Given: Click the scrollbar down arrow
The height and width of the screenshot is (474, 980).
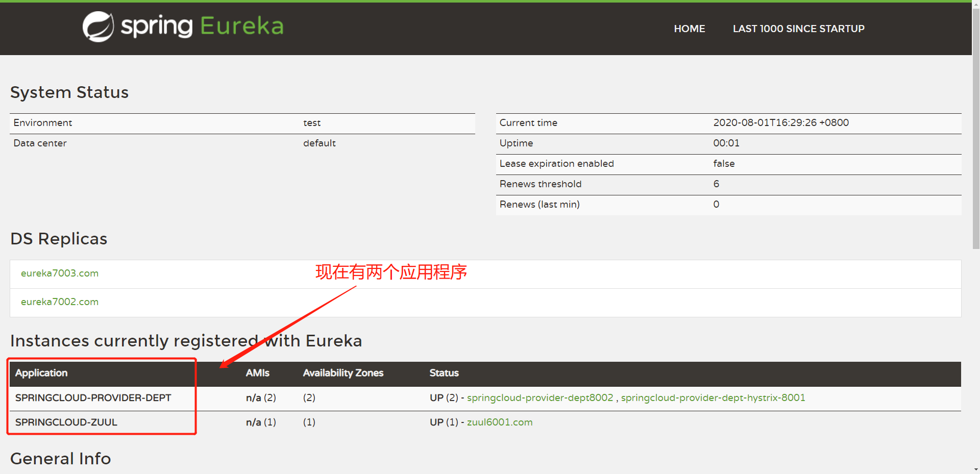Looking at the screenshot, I should (x=975, y=469).
